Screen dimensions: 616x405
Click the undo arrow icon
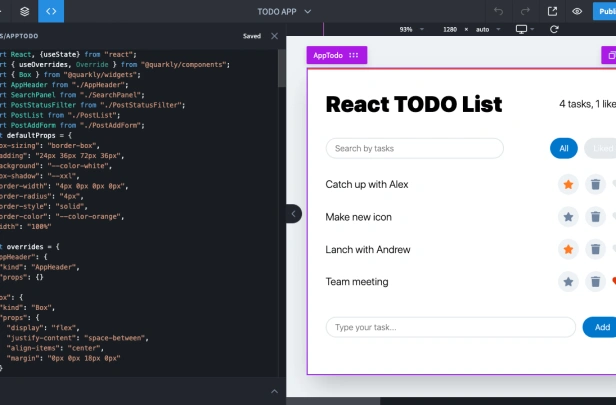click(x=499, y=11)
